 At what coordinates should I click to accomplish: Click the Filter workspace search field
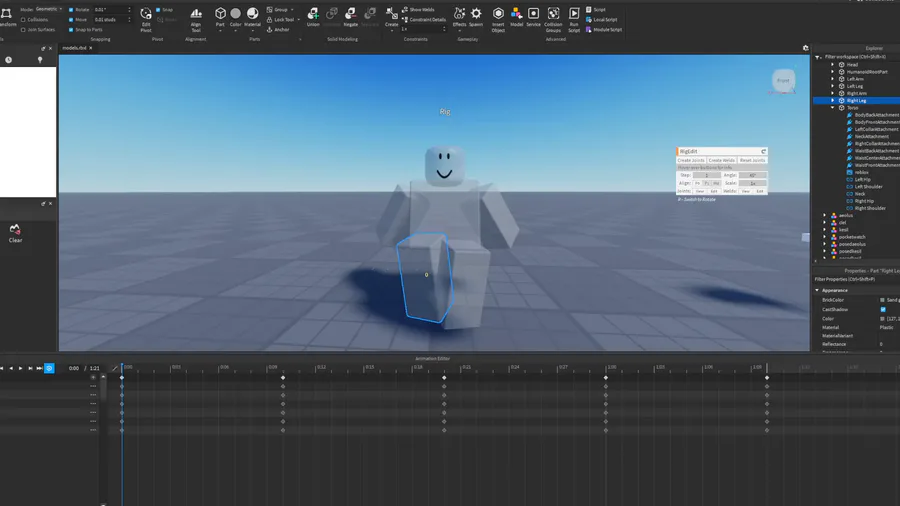(859, 57)
